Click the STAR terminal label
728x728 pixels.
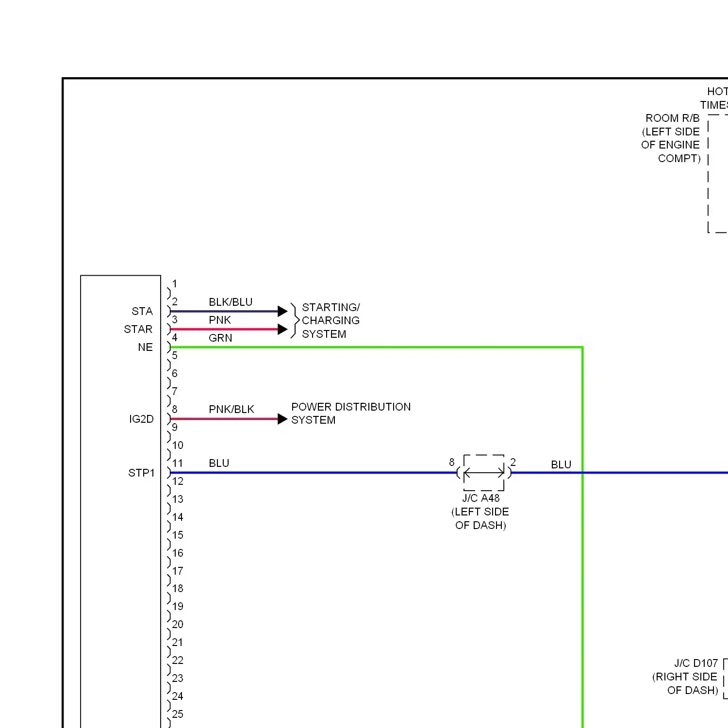pos(138,329)
